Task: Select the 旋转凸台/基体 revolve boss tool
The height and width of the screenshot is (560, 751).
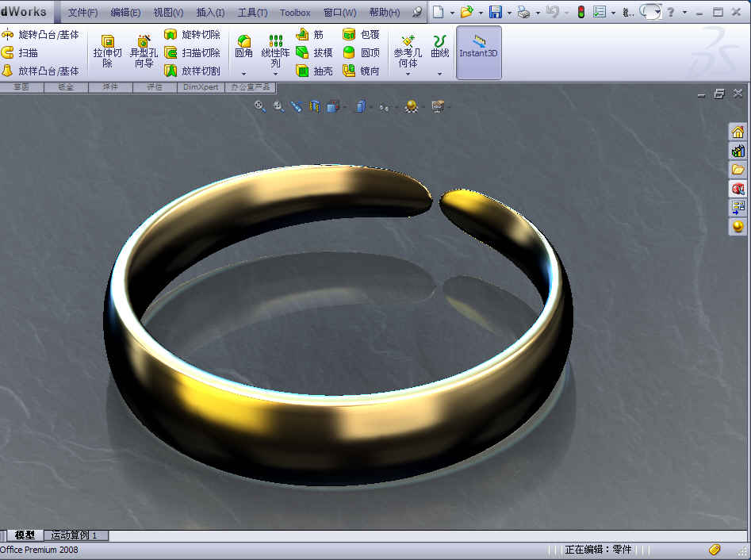Action: click(x=40, y=34)
